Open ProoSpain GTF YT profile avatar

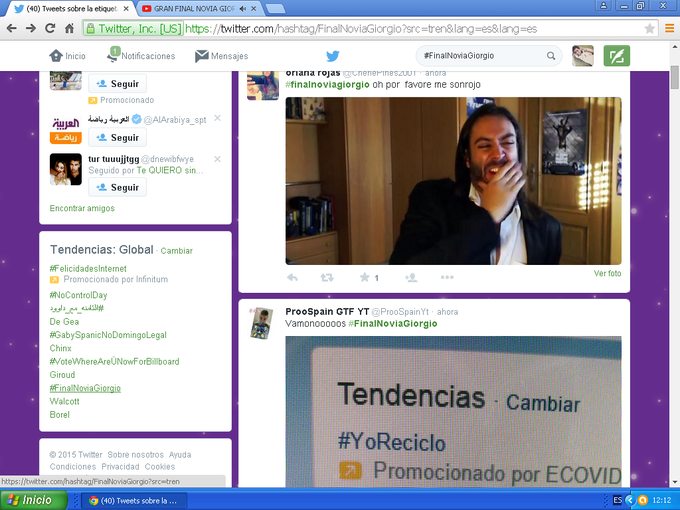click(262, 324)
